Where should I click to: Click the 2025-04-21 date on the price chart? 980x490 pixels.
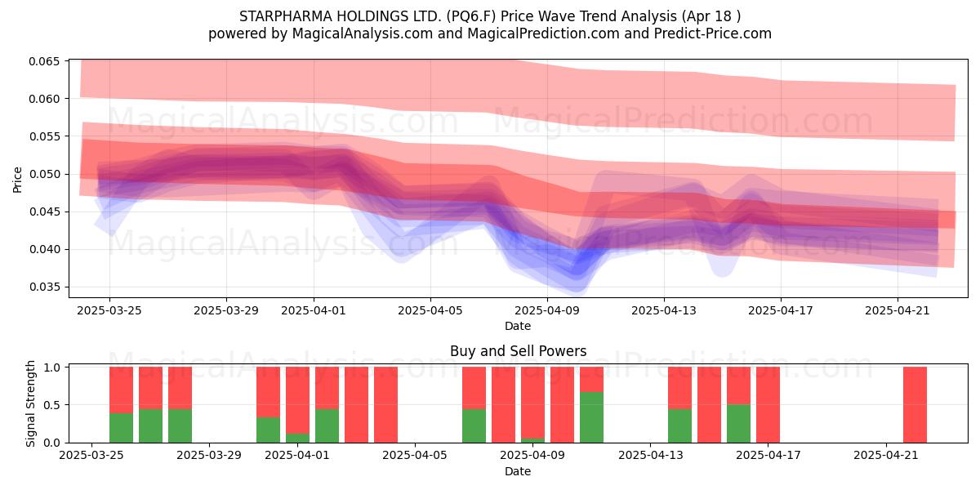(898, 310)
